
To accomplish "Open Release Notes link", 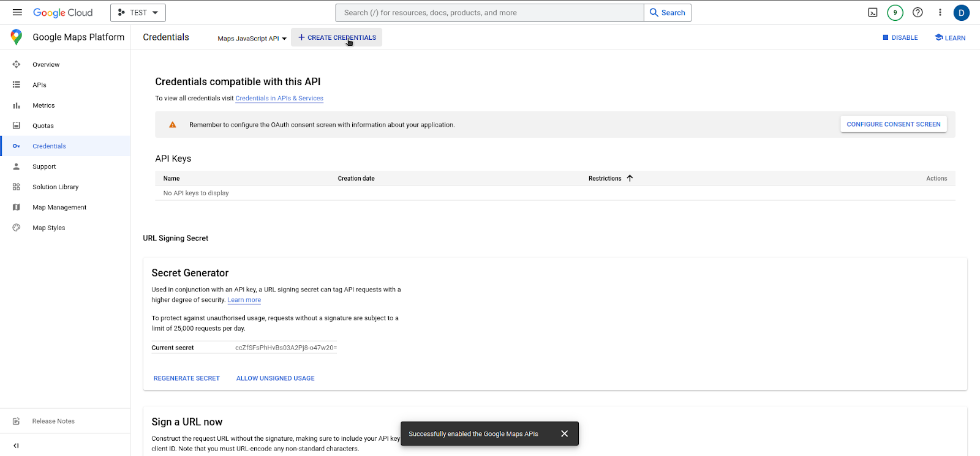I will coord(53,421).
